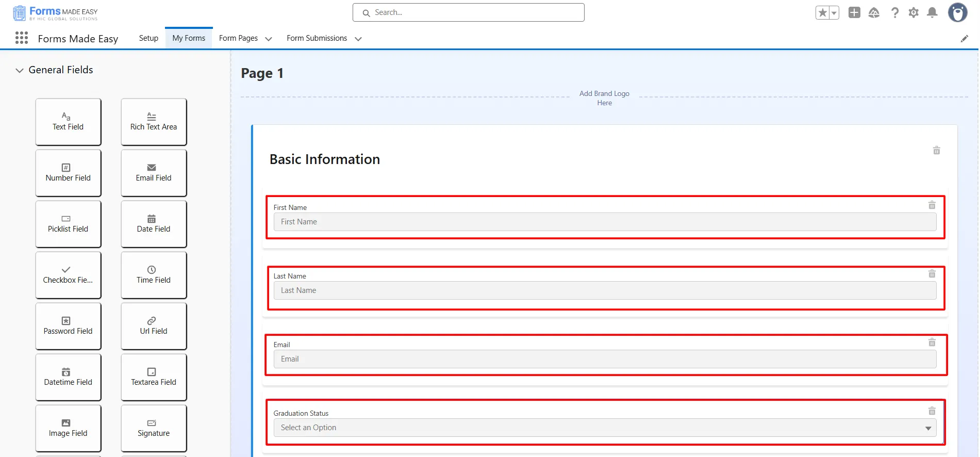
Task: Select the My Forms tab
Action: pyautogui.click(x=189, y=38)
